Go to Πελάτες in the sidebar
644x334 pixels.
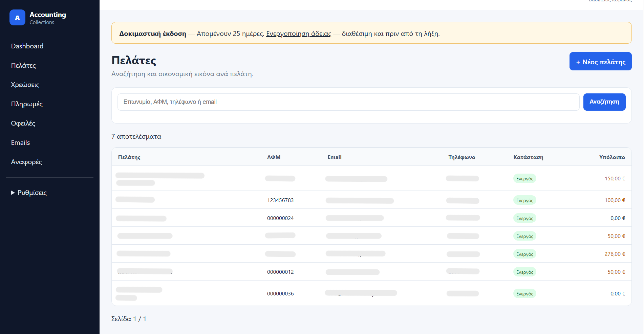click(23, 65)
